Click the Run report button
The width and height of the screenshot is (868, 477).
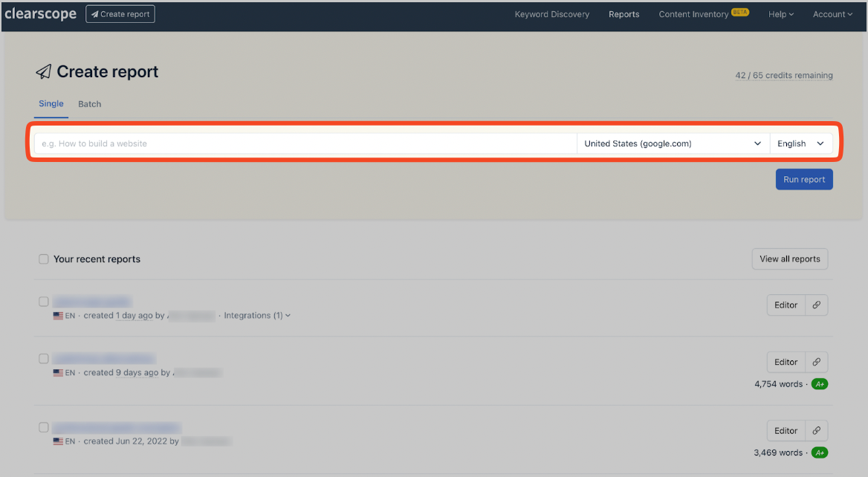tap(804, 179)
